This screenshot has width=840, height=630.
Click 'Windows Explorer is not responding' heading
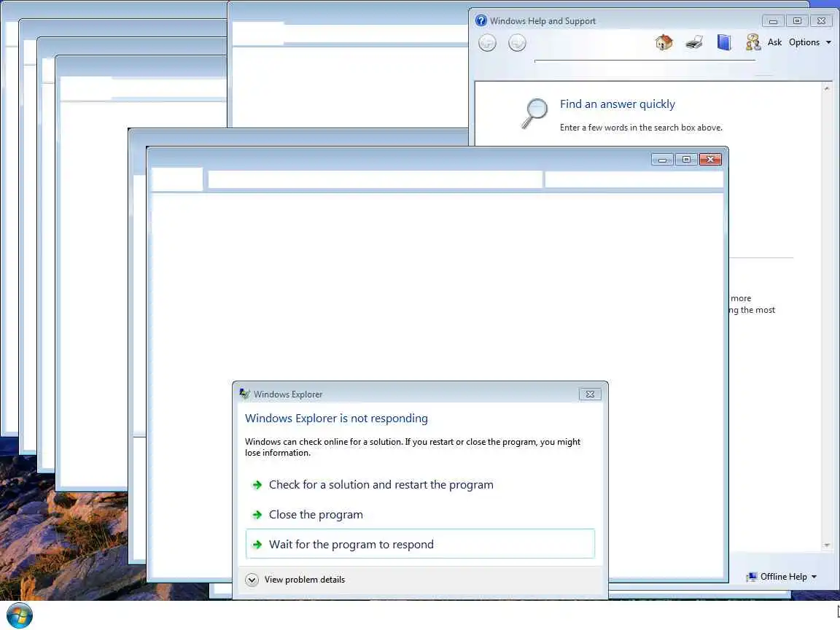336,419
